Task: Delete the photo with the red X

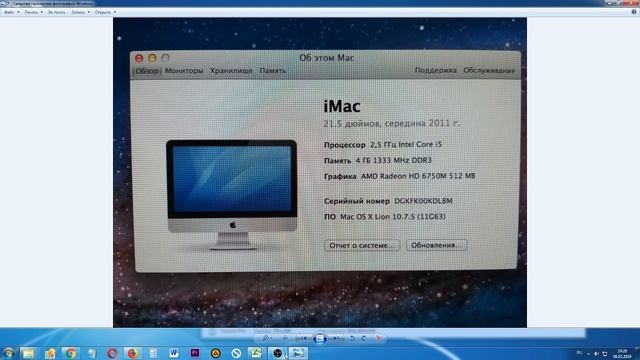Action: pyautogui.click(x=378, y=338)
